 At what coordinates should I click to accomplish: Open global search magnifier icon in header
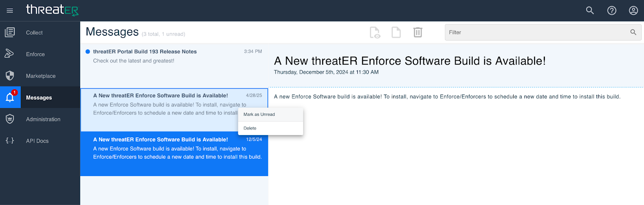(590, 10)
